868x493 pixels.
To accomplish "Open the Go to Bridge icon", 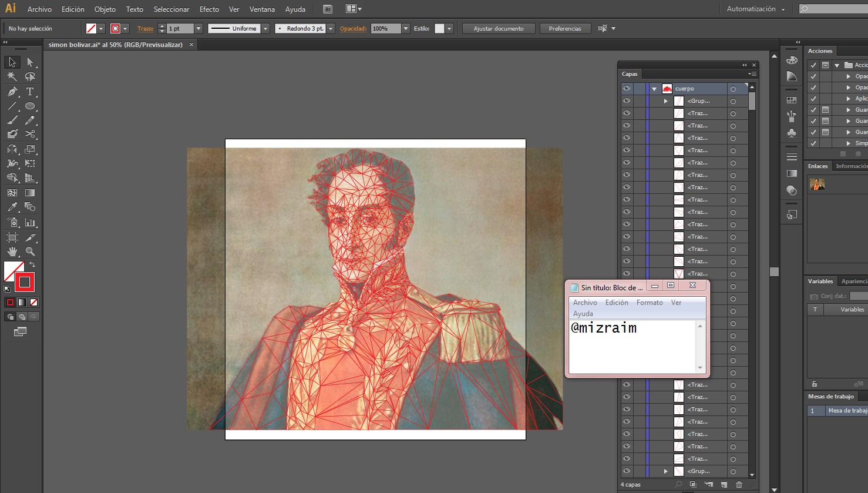I will (x=328, y=9).
